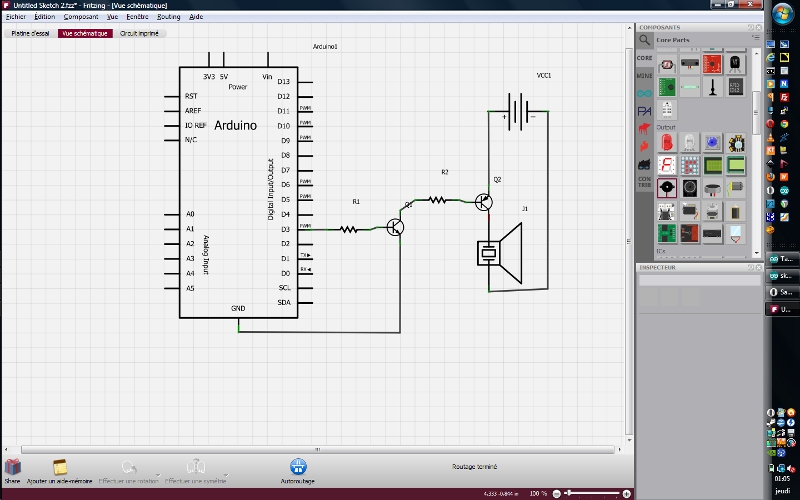Open the PA parts bin tab
This screenshot has height=500, width=800.
(x=644, y=111)
